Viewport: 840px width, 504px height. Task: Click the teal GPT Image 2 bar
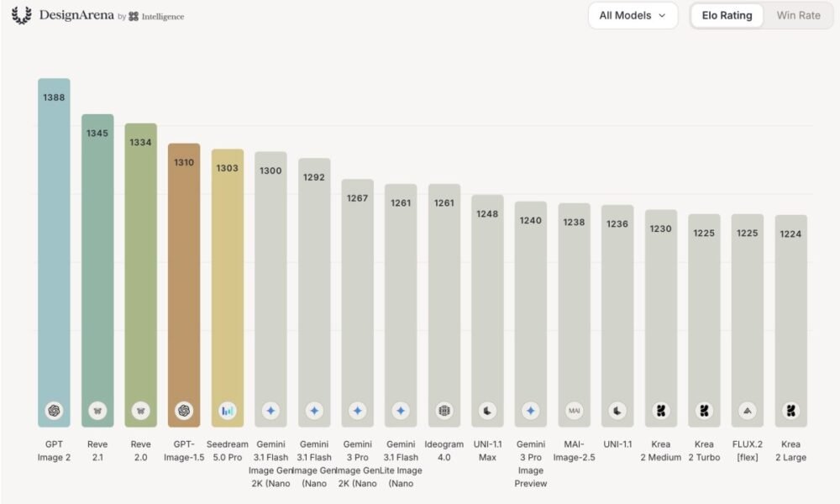click(54, 252)
